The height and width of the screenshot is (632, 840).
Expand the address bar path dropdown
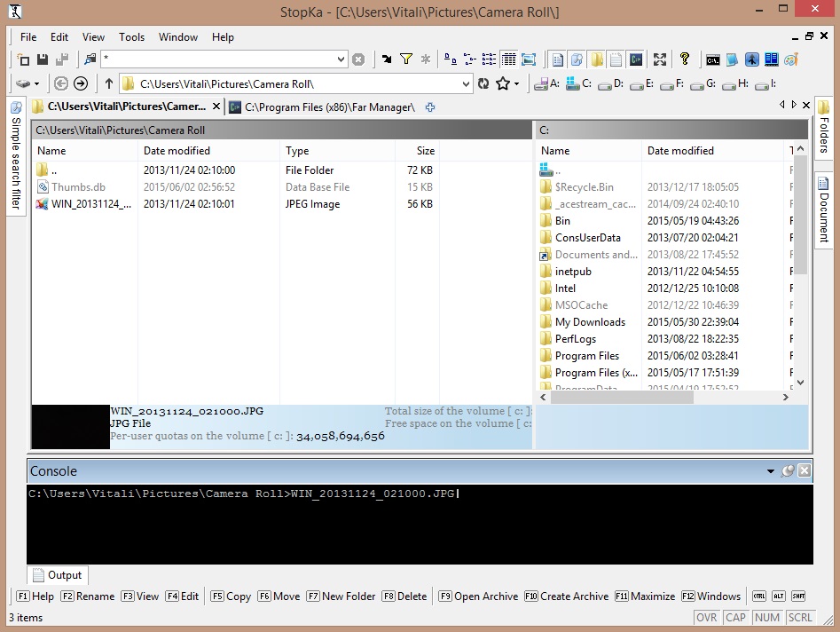click(x=466, y=83)
